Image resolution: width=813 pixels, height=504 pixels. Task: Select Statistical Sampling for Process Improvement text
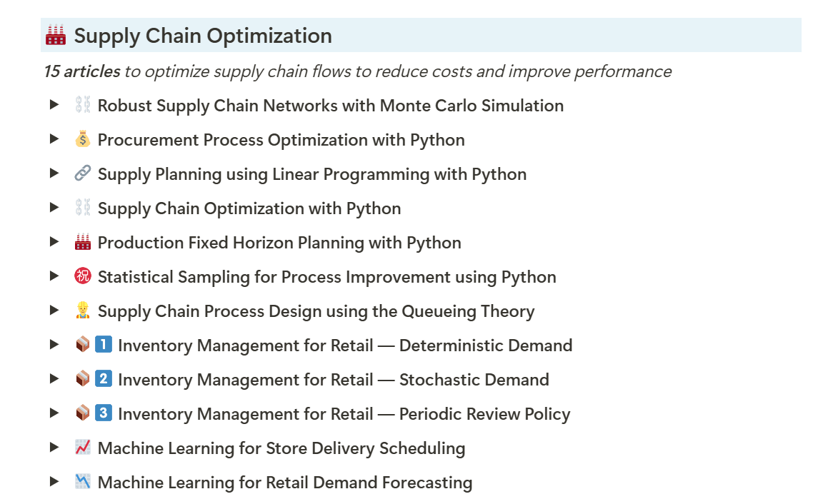coord(326,277)
